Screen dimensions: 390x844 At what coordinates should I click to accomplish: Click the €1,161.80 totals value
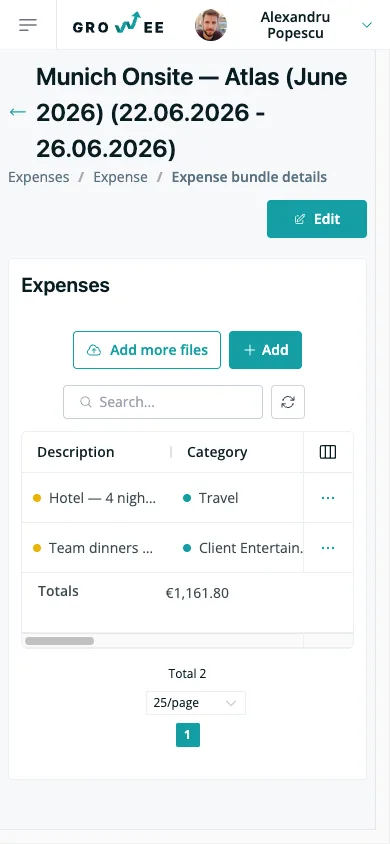coord(197,593)
